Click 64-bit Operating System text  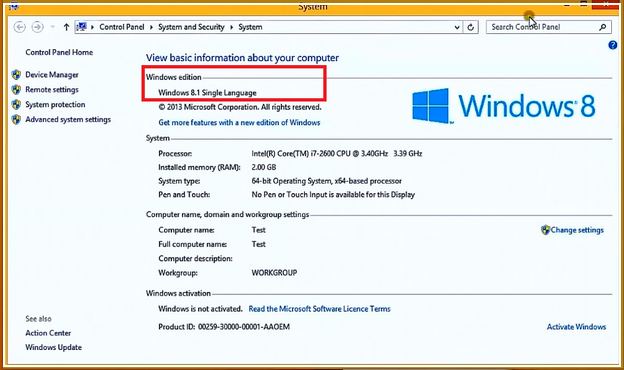[326, 181]
